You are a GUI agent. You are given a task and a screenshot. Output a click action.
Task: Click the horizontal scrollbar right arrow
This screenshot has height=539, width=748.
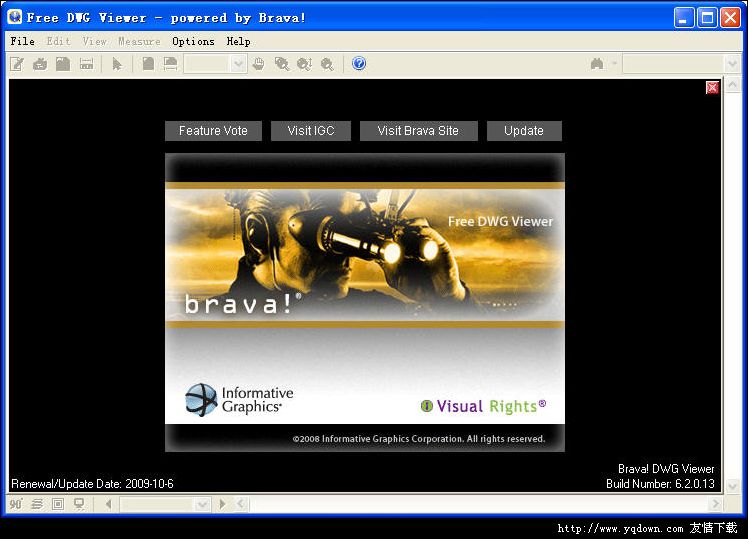pos(715,504)
